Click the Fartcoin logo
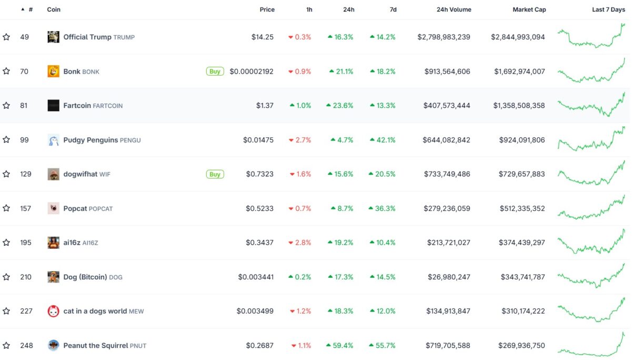Screen dimensions: 644x360 pos(53,105)
